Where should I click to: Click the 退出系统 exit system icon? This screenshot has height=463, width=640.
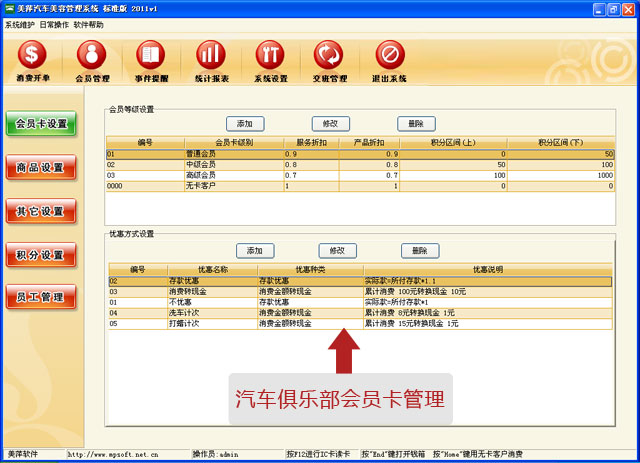click(390, 59)
